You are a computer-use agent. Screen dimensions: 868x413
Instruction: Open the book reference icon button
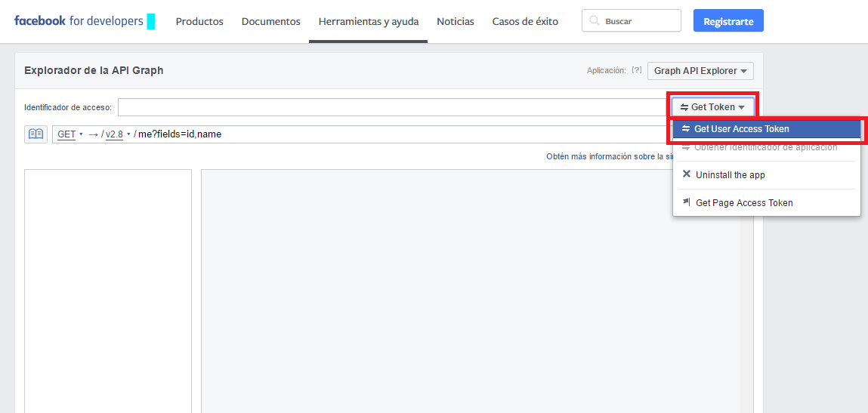pos(36,134)
